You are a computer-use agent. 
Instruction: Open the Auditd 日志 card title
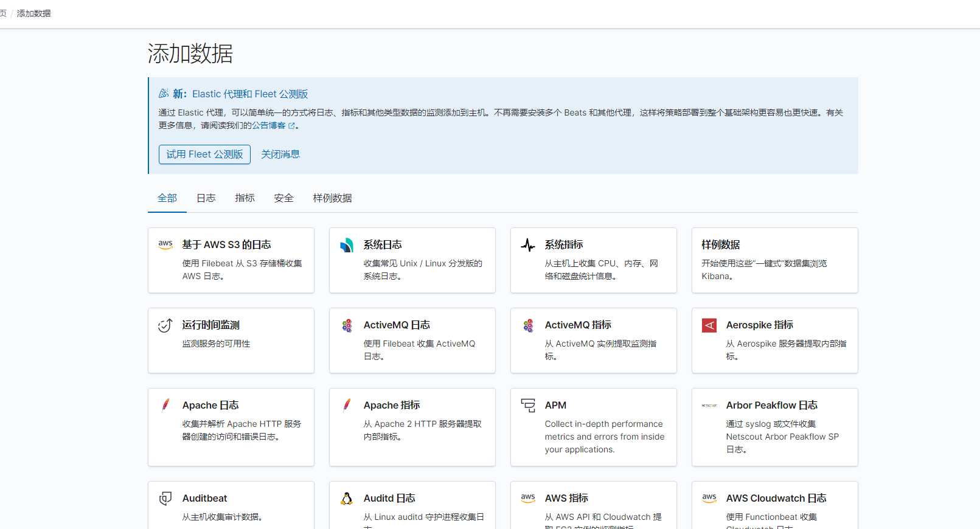tap(389, 498)
